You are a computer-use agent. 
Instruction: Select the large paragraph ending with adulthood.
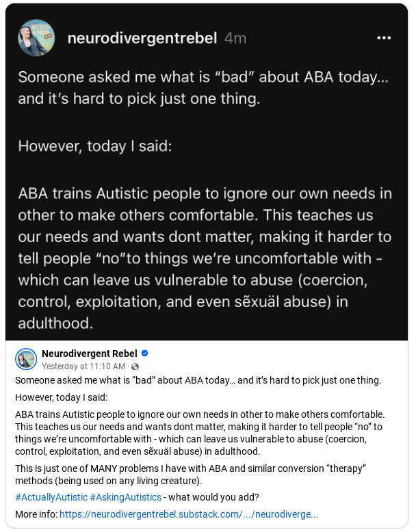coord(205,258)
